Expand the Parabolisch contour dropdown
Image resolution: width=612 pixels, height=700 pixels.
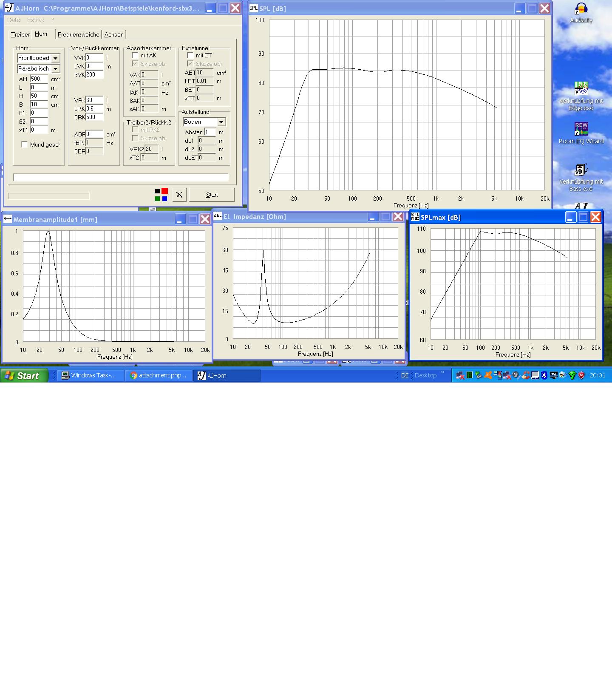tap(55, 69)
